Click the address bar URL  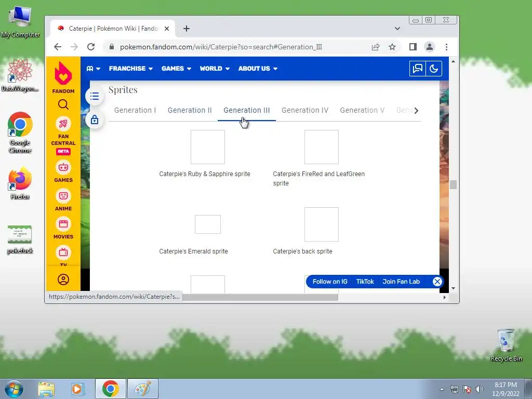pyautogui.click(x=221, y=47)
